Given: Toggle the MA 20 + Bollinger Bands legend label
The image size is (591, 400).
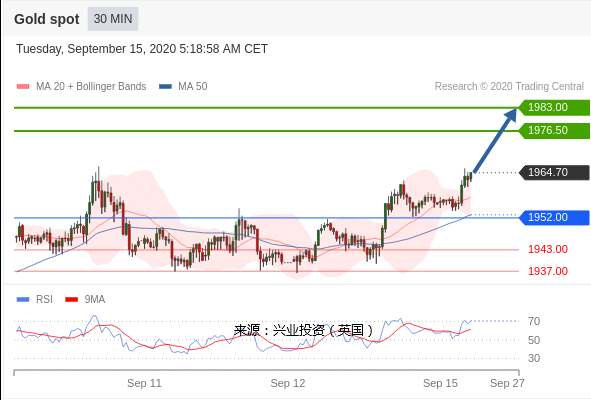Looking at the screenshot, I should pos(91,86).
